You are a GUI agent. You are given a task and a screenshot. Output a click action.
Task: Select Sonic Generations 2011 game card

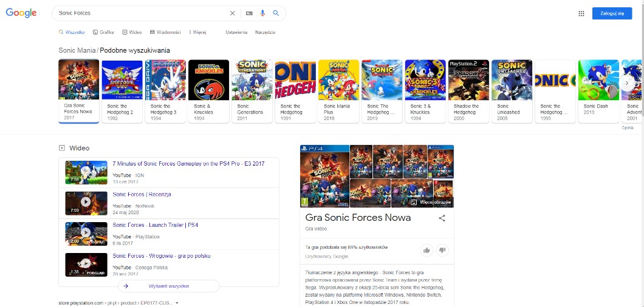[252, 91]
